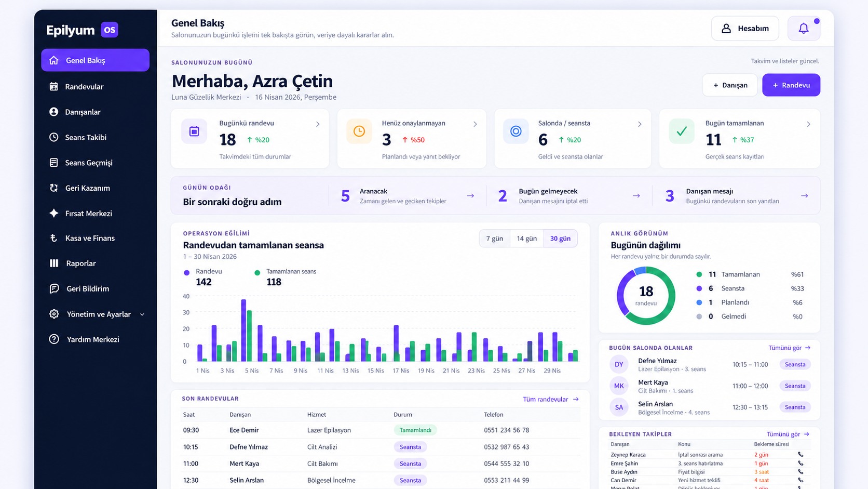Click the + Randevu button
This screenshot has height=489, width=868.
pyautogui.click(x=791, y=85)
